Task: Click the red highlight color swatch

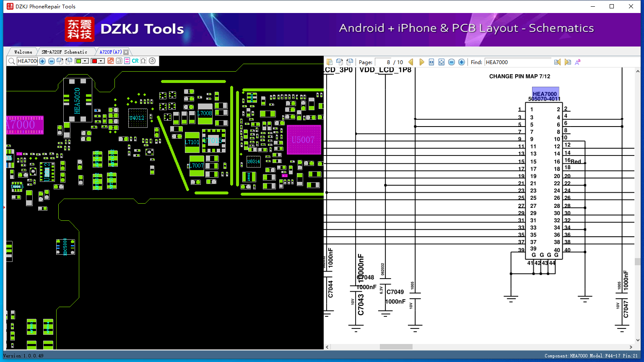Action: (94, 61)
